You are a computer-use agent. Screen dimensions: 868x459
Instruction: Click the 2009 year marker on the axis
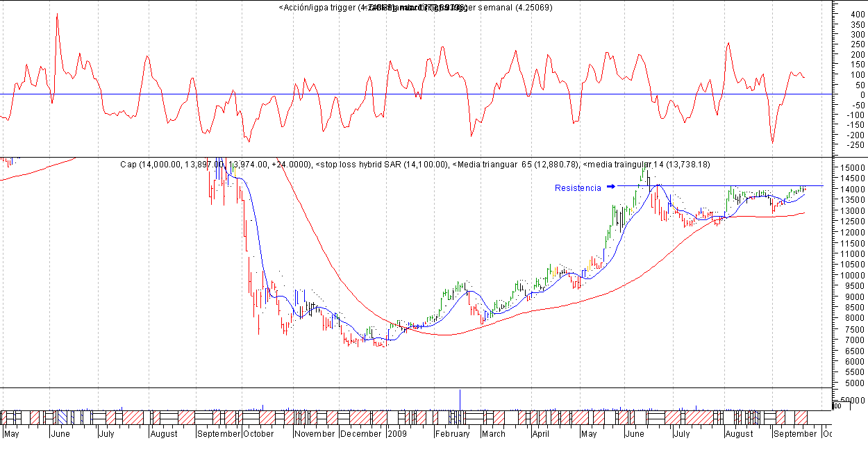(x=397, y=434)
